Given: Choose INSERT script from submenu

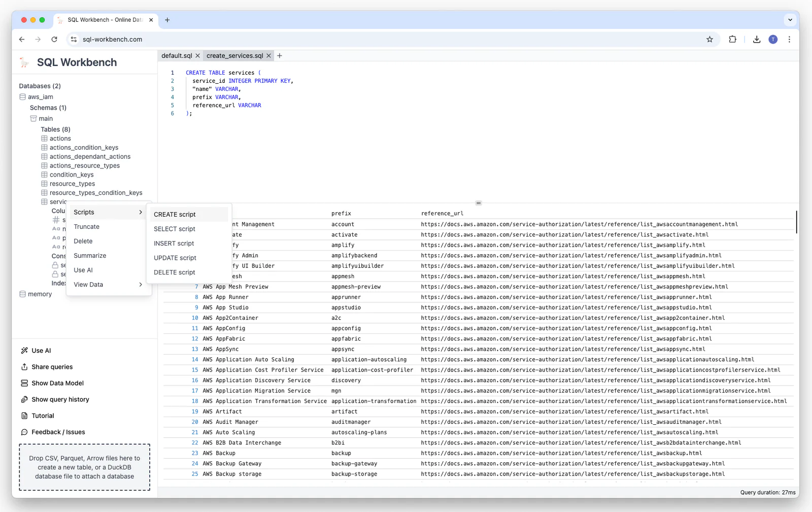Looking at the screenshot, I should pos(189,244).
